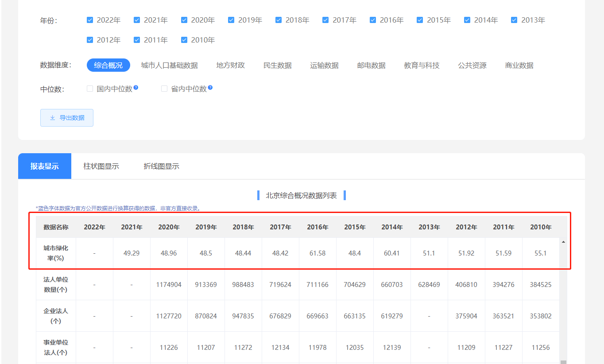Viewport: 604px width, 364px height.
Task: Switch to 地方财政 data dimension
Action: click(231, 65)
